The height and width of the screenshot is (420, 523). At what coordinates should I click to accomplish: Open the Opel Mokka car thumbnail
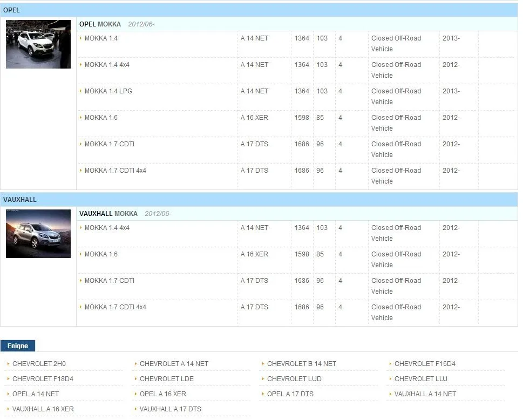(38, 44)
